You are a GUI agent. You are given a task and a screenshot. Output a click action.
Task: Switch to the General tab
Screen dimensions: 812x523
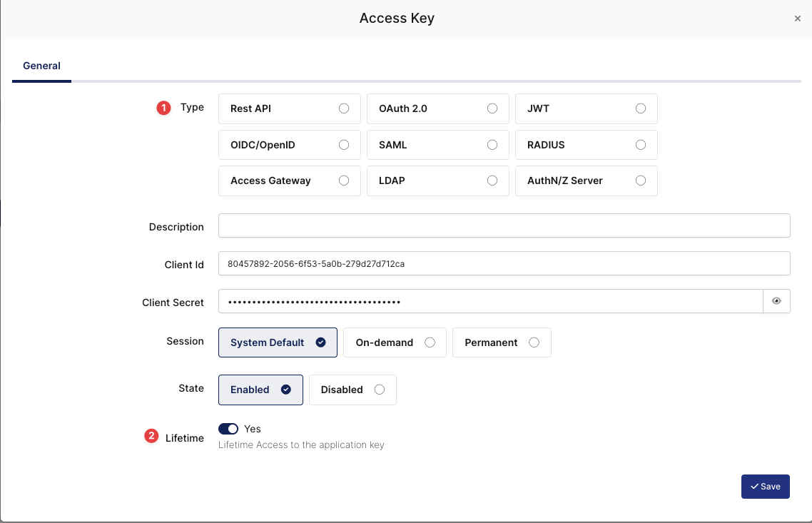click(41, 65)
